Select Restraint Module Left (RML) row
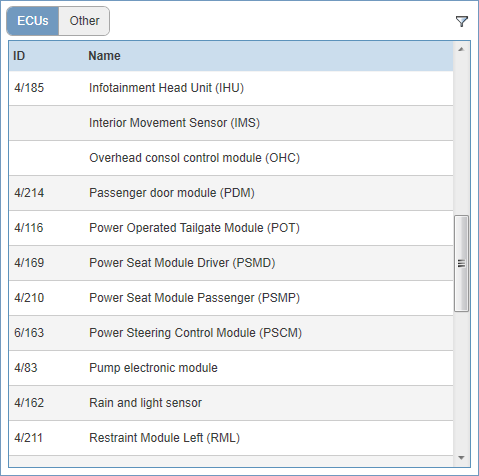Viewport: 479px width, 476px height. pyautogui.click(x=231, y=438)
